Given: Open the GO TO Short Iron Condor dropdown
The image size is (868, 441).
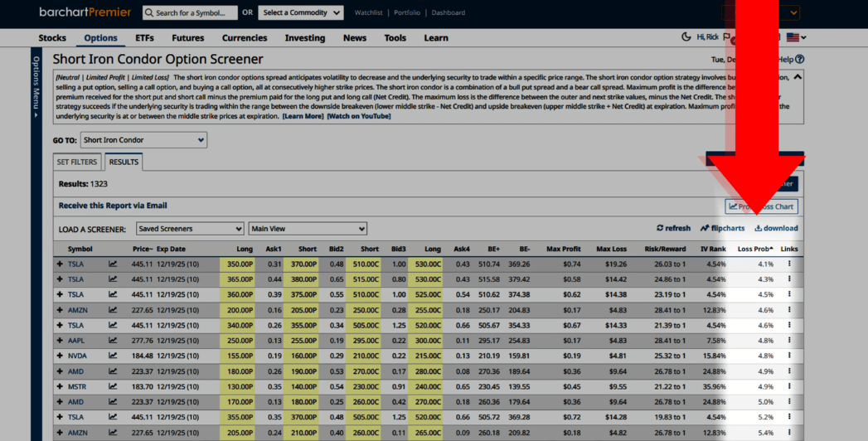Looking at the screenshot, I should tap(143, 140).
